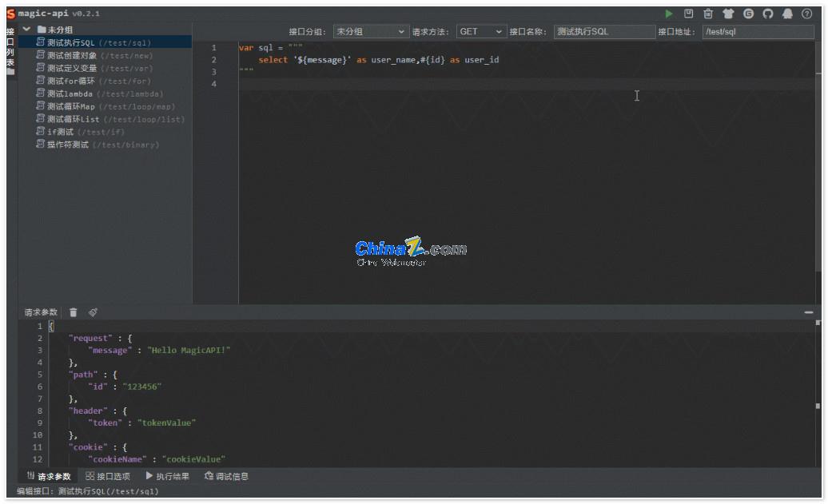Open the 接口分组 dropdown showing 未分组
The width and height of the screenshot is (828, 504).
[x=371, y=32]
